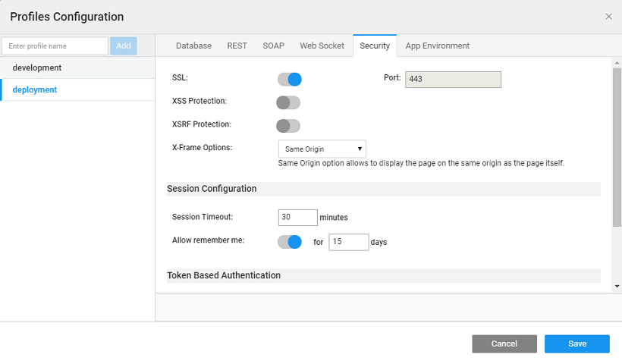Screen dimensions: 622x364
Task: Toggle Allow remember me switch
Action: coord(290,242)
